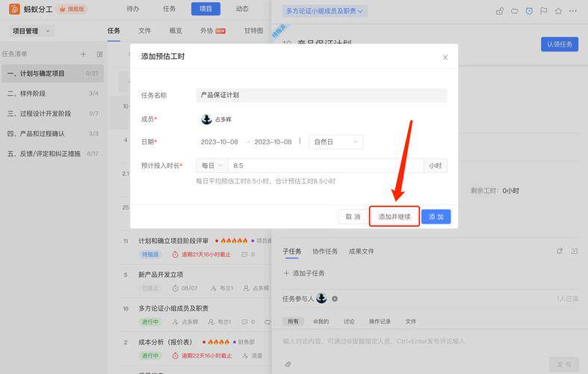Switch to the 协作任务 tab
The height and width of the screenshot is (374, 588).
click(325, 251)
